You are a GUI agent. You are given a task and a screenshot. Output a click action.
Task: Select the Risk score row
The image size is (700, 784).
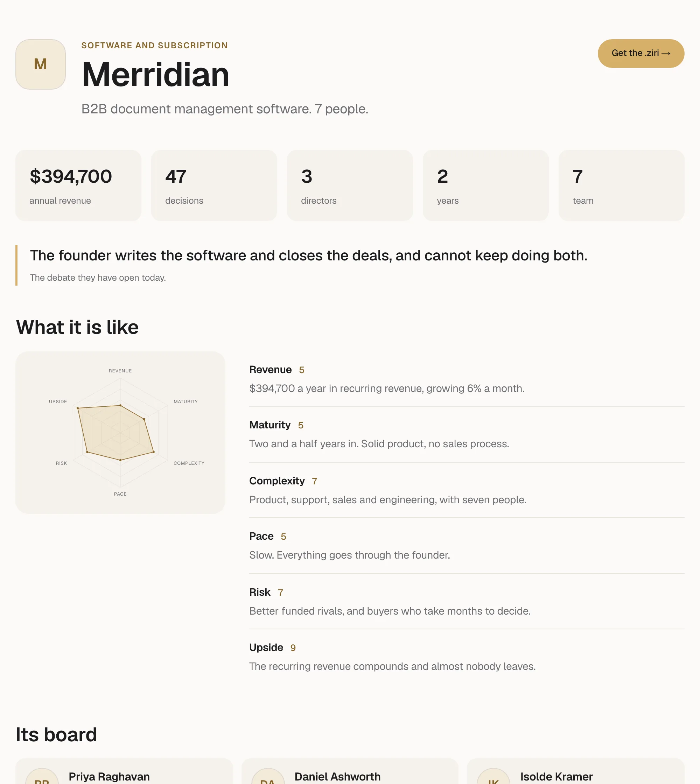click(x=467, y=602)
